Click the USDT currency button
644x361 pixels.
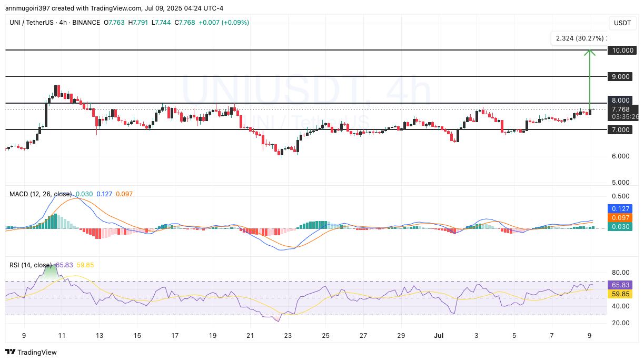[x=623, y=23]
